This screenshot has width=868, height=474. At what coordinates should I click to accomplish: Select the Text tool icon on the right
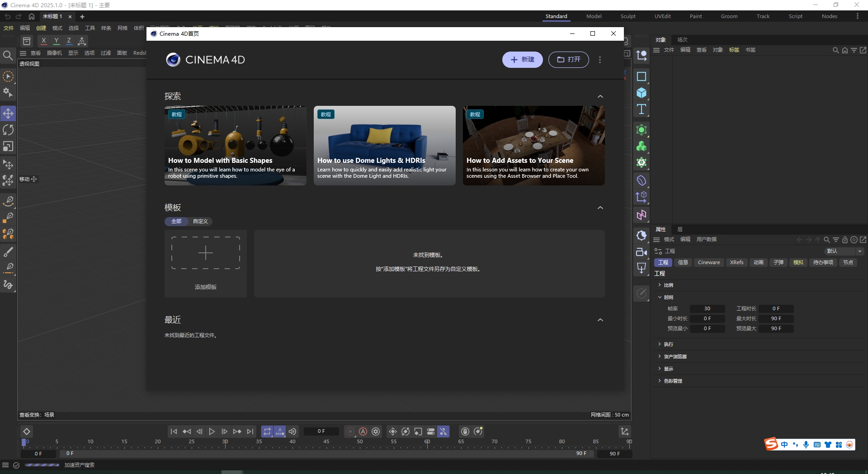click(642, 109)
